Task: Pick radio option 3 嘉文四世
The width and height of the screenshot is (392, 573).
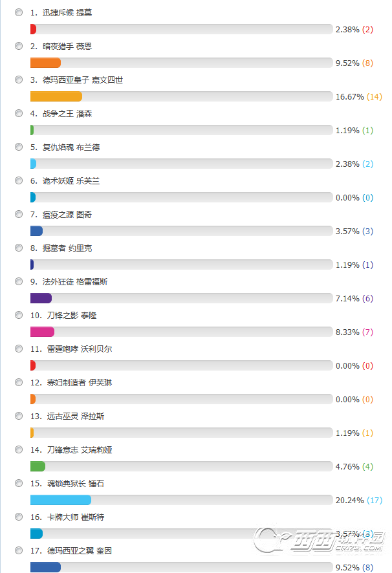Action: tap(19, 80)
